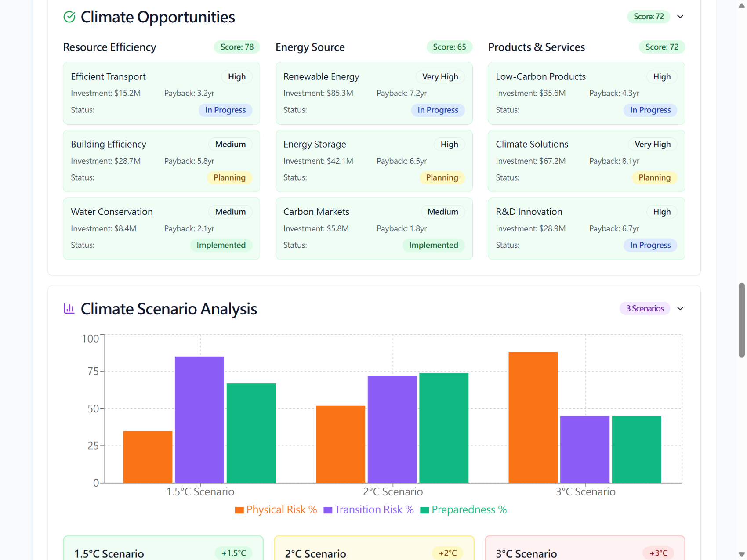Image resolution: width=747 pixels, height=560 pixels.
Task: Click the 3 Scenarios badge
Action: [645, 309]
